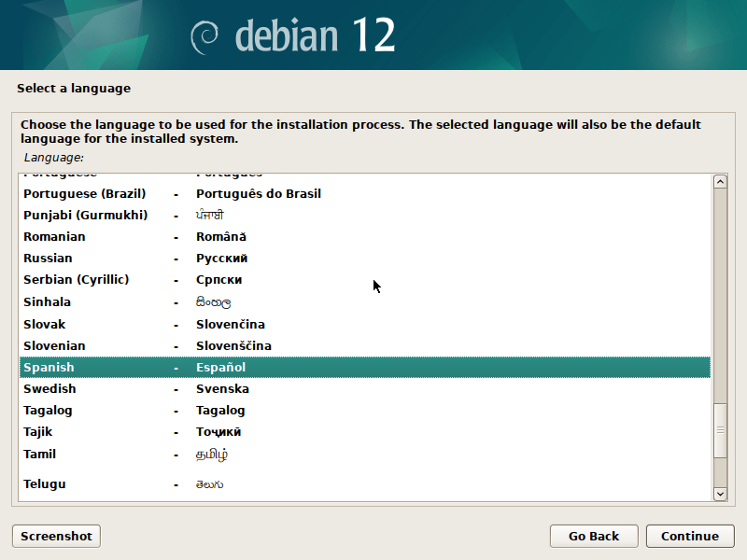Select Tamil in the language list

click(365, 455)
